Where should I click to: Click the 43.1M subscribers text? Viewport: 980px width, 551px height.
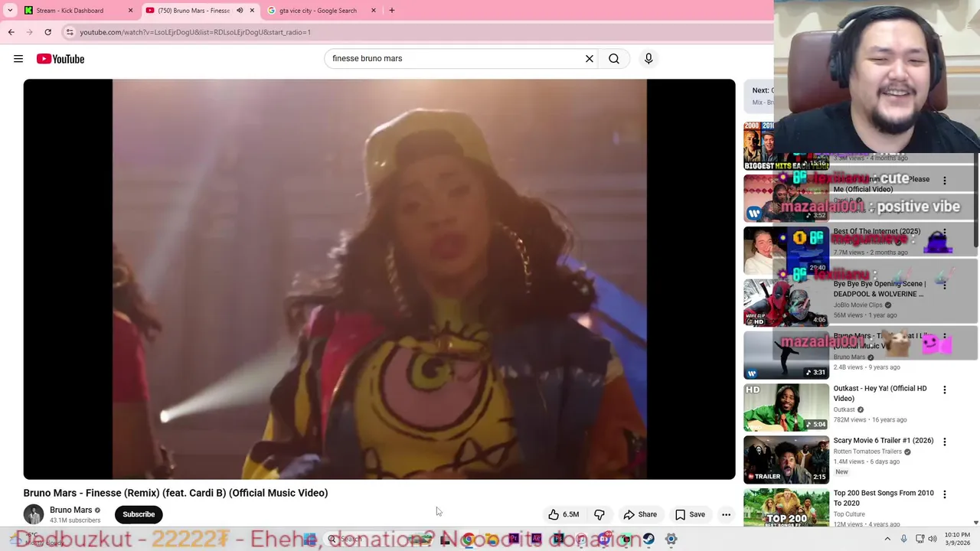click(75, 520)
